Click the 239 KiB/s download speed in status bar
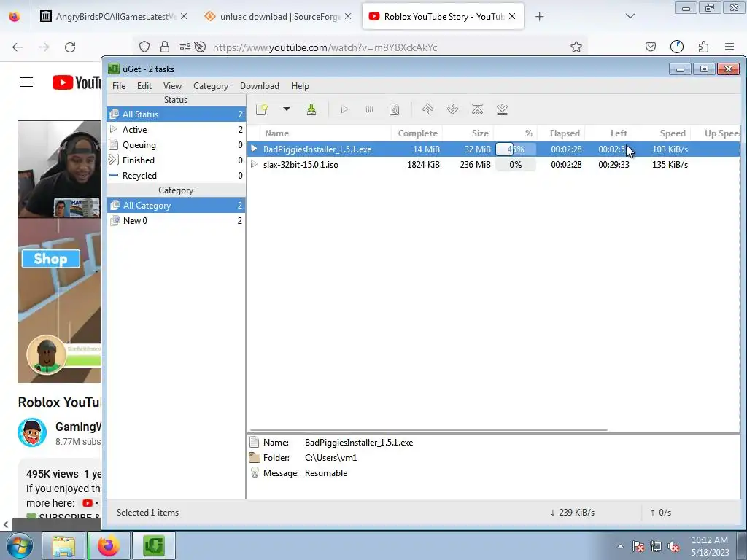 (573, 513)
